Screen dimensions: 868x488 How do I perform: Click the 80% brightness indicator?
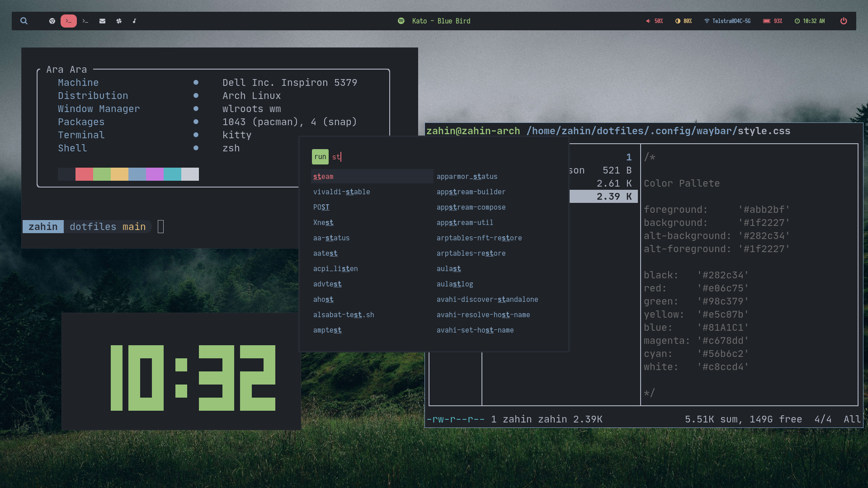(684, 21)
